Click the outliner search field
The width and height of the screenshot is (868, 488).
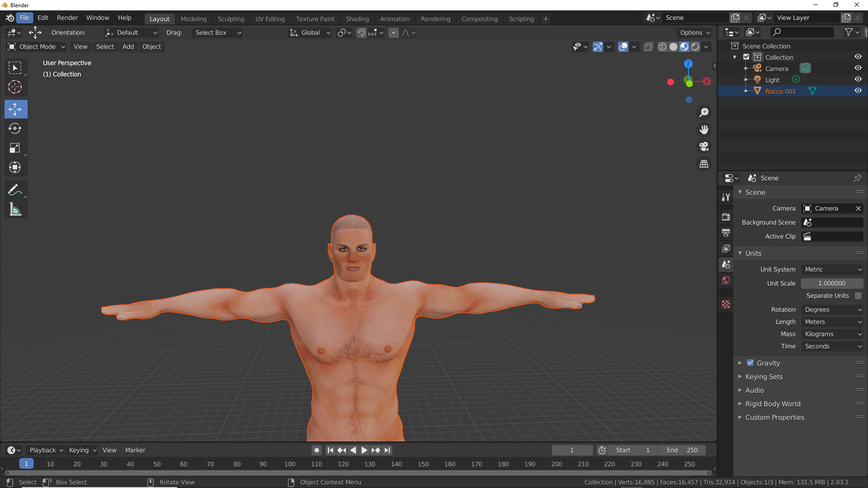[802, 32]
